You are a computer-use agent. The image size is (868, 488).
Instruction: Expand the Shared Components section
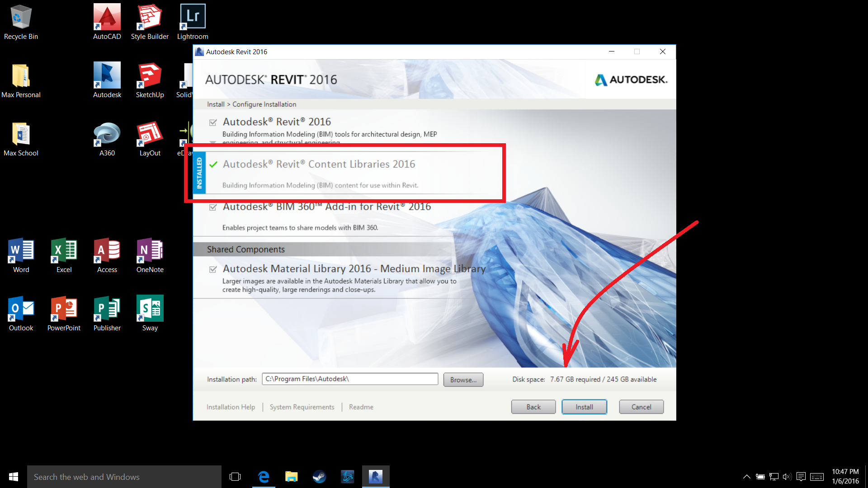click(x=245, y=249)
